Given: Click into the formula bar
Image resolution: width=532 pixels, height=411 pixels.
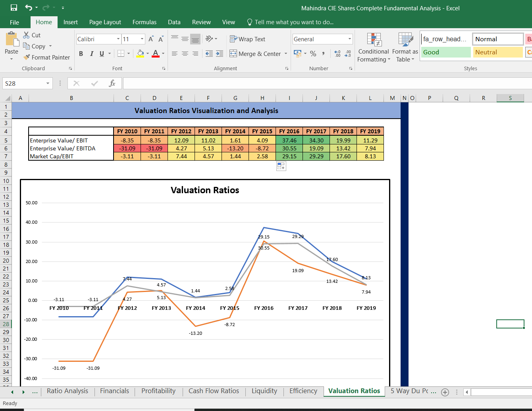Looking at the screenshot, I should 327,83.
